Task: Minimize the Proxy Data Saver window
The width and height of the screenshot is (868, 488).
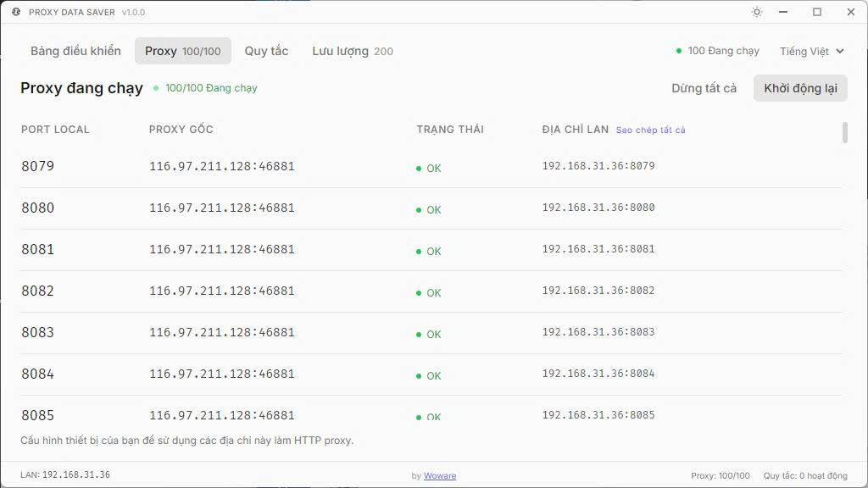Action: pyautogui.click(x=782, y=12)
